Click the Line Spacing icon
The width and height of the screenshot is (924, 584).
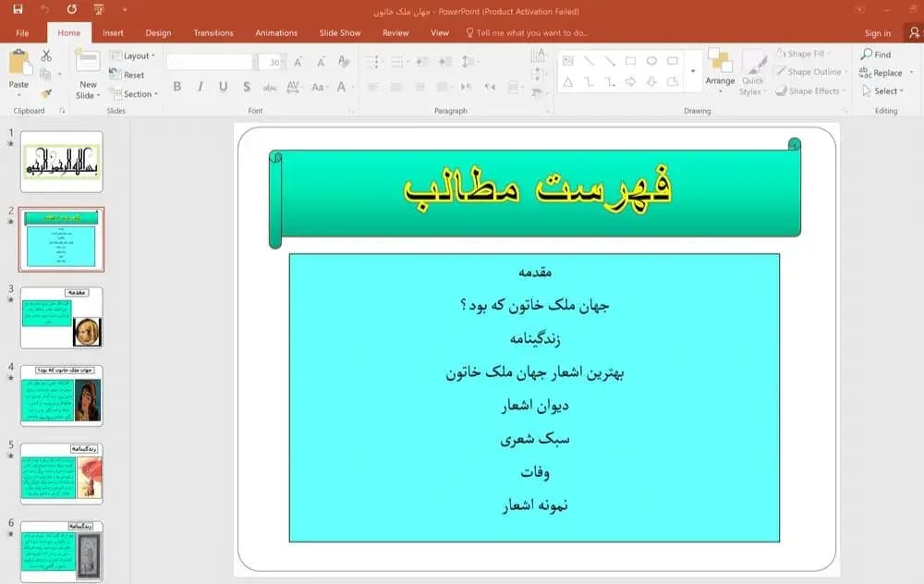click(468, 61)
